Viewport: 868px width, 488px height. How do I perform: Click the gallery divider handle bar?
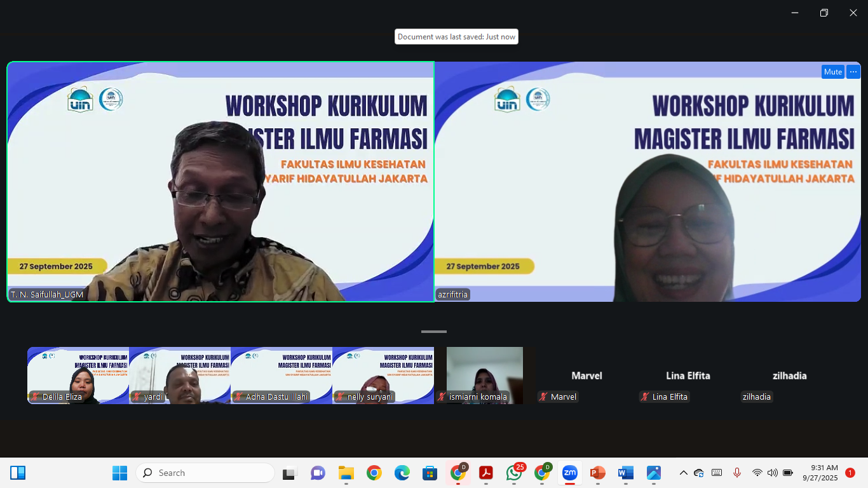point(434,332)
